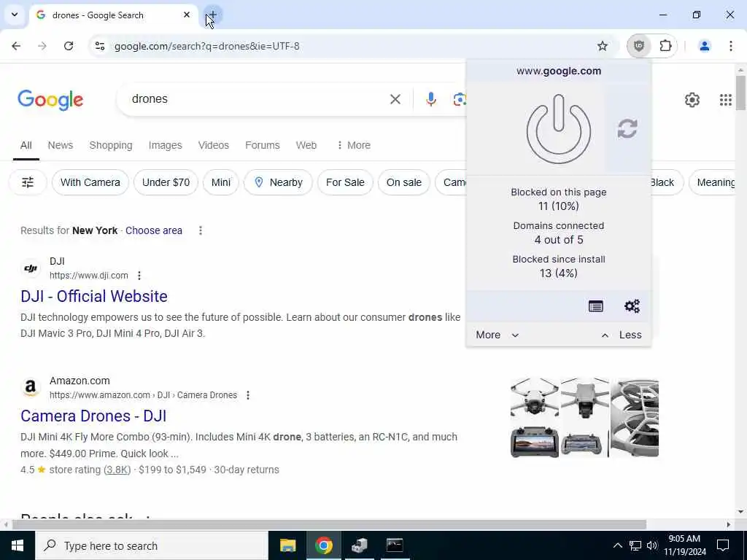Click the uBlock Origin power button

(x=558, y=129)
